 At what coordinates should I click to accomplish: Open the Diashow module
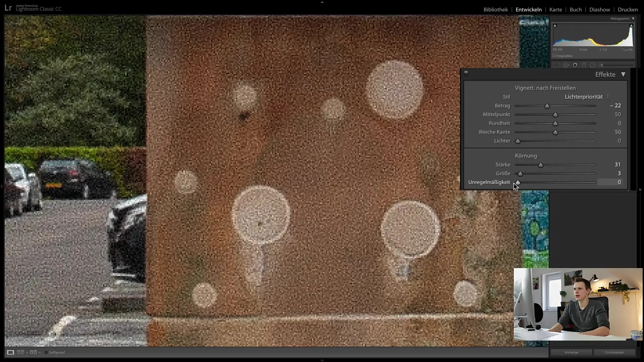(600, 9)
